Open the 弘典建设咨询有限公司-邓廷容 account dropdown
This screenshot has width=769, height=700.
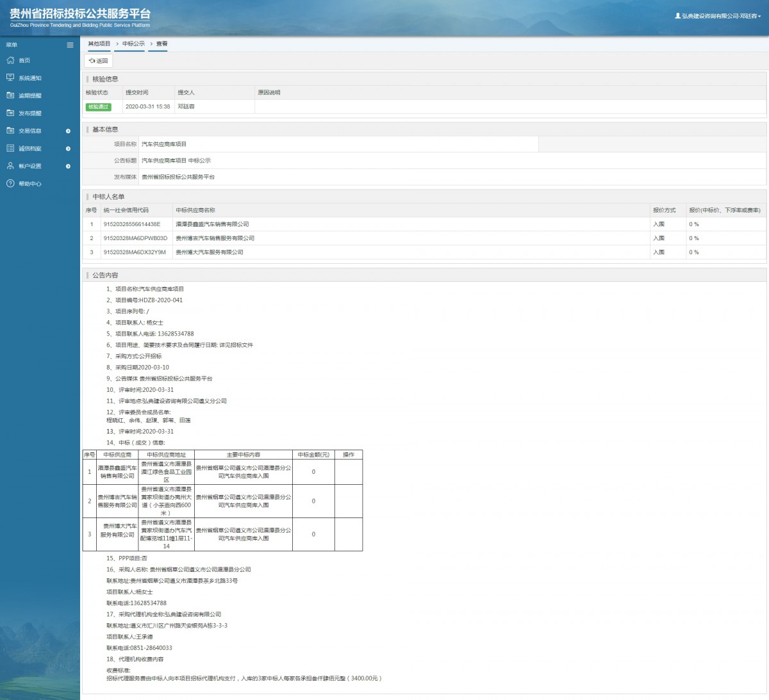(718, 16)
